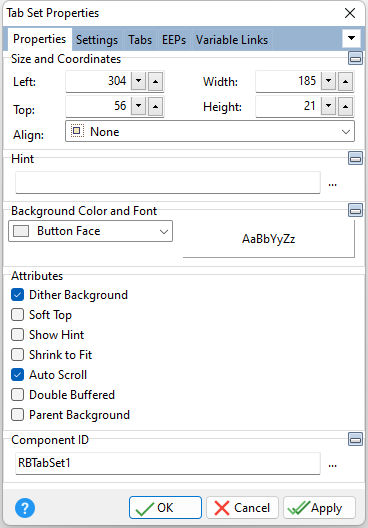Click the Top value field
368x528 pixels.
click(x=98, y=106)
